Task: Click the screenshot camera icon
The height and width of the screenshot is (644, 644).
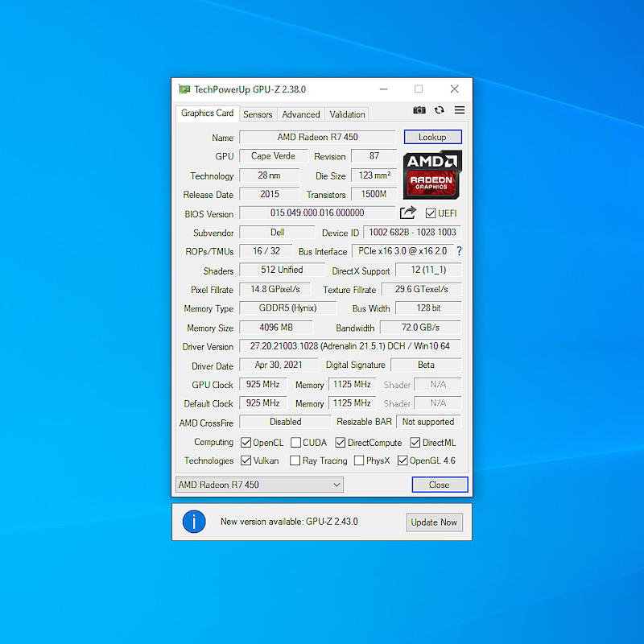Action: click(x=419, y=110)
